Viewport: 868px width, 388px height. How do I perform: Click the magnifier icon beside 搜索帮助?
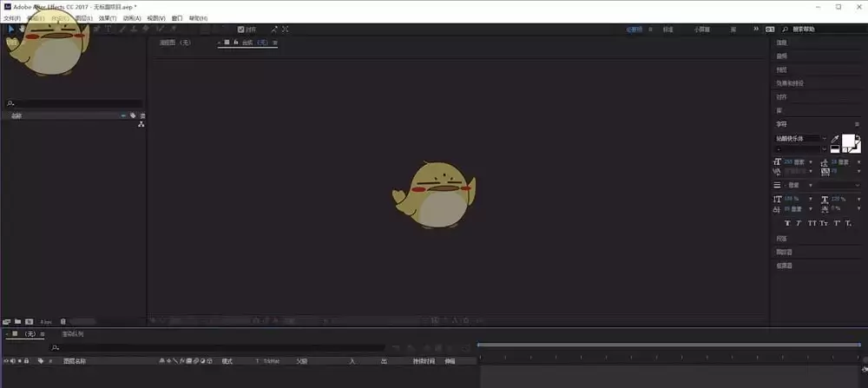point(785,29)
